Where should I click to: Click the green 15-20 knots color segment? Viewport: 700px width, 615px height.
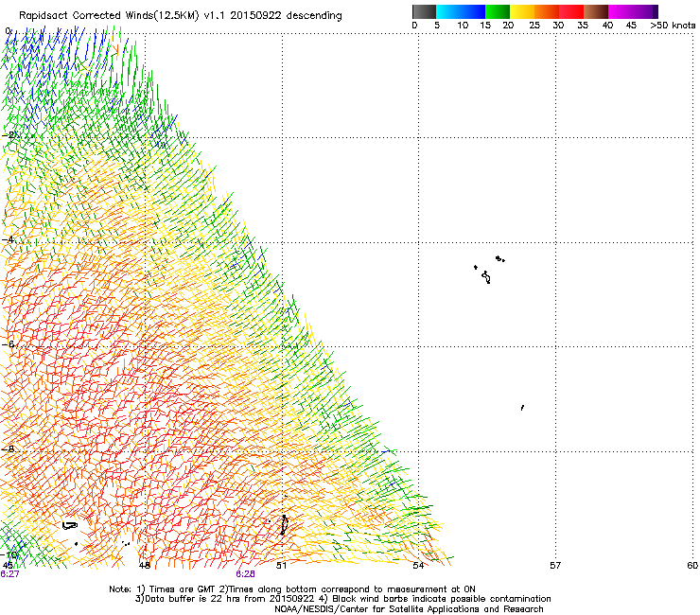[498, 11]
